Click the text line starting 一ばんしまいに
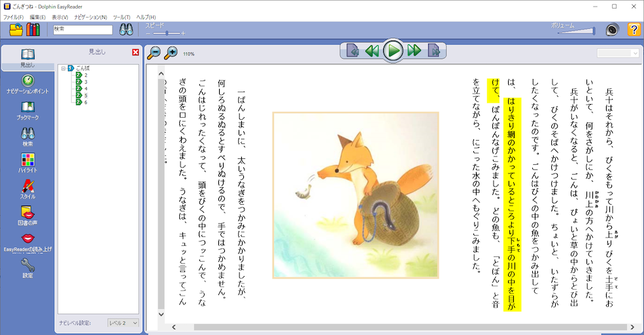This screenshot has width=644, height=335. pyautogui.click(x=241, y=194)
